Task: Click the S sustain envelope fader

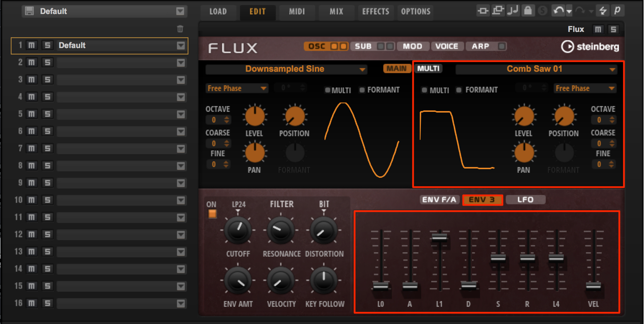Action: 498,258
